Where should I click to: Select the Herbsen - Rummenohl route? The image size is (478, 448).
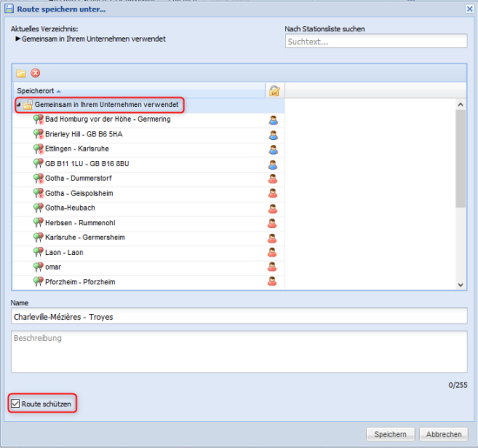point(80,223)
